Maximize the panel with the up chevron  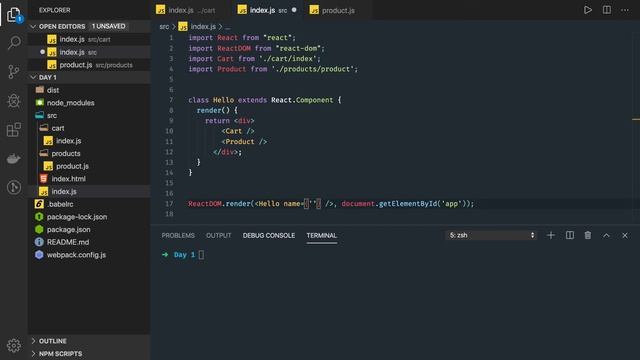coord(606,236)
